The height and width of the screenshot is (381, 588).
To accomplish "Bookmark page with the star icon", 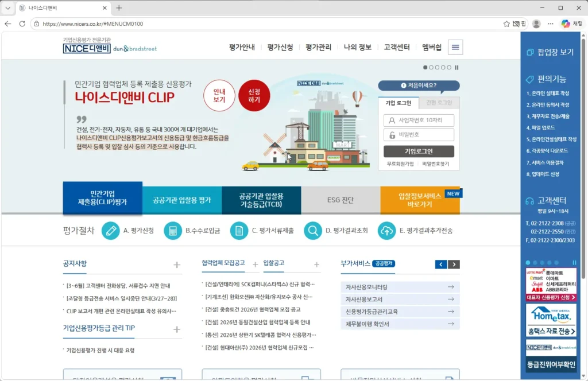I will 506,24.
